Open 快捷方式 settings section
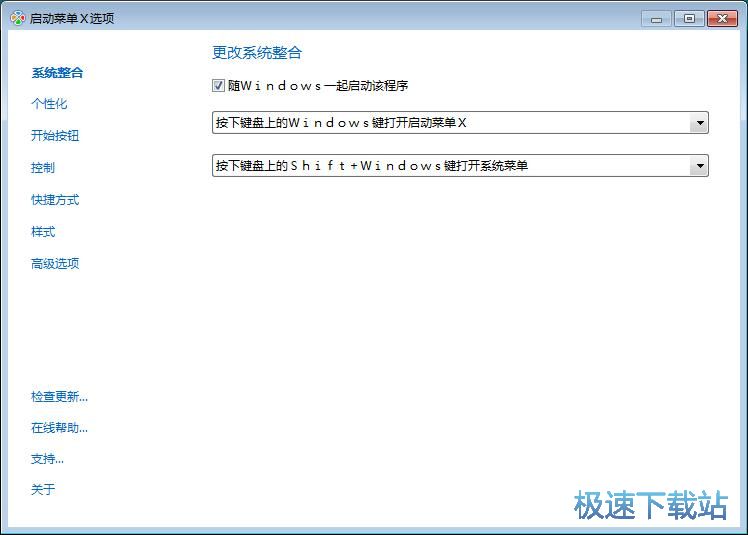This screenshot has width=748, height=535. click(55, 200)
